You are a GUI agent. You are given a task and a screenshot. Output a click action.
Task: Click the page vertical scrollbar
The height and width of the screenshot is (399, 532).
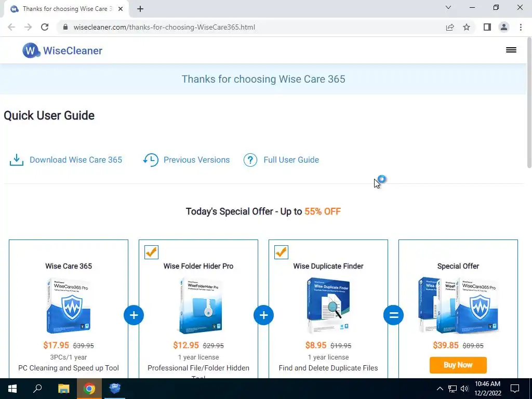click(x=529, y=102)
